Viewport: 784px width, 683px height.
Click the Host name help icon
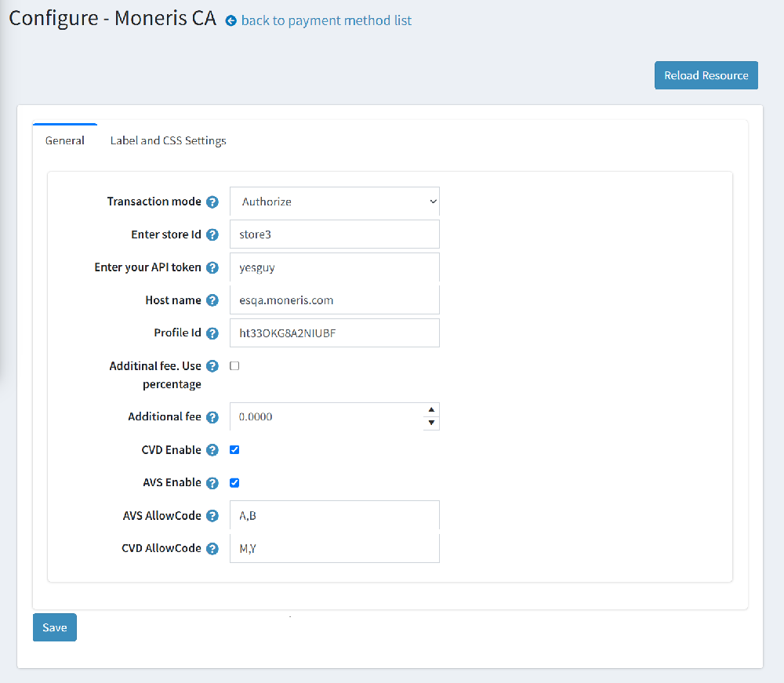tap(212, 300)
